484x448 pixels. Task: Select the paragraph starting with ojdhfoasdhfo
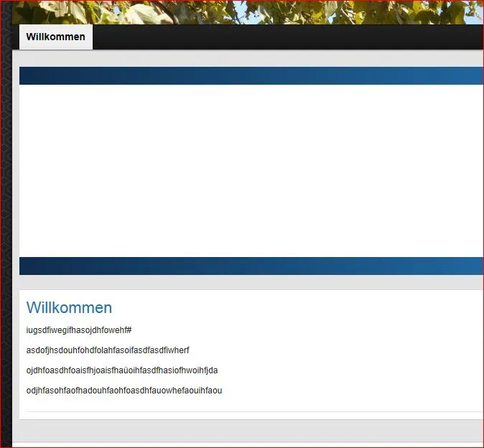pyautogui.click(x=122, y=370)
